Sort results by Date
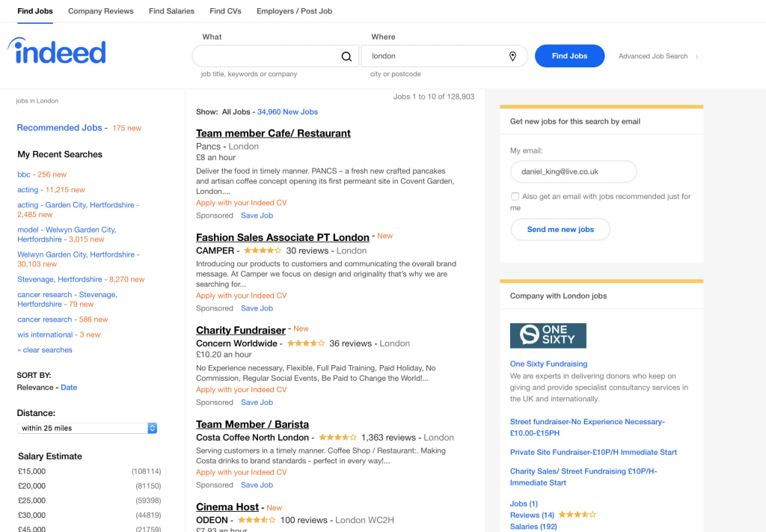 tap(69, 388)
